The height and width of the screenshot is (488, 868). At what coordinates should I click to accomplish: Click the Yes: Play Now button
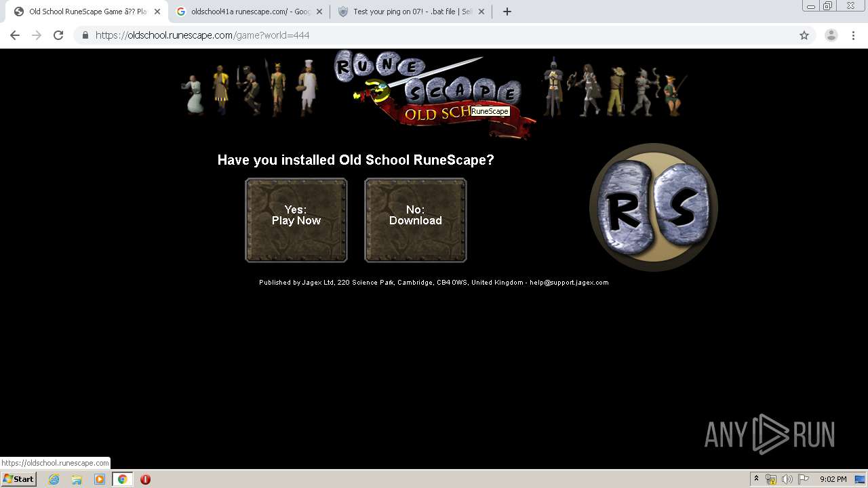point(296,220)
